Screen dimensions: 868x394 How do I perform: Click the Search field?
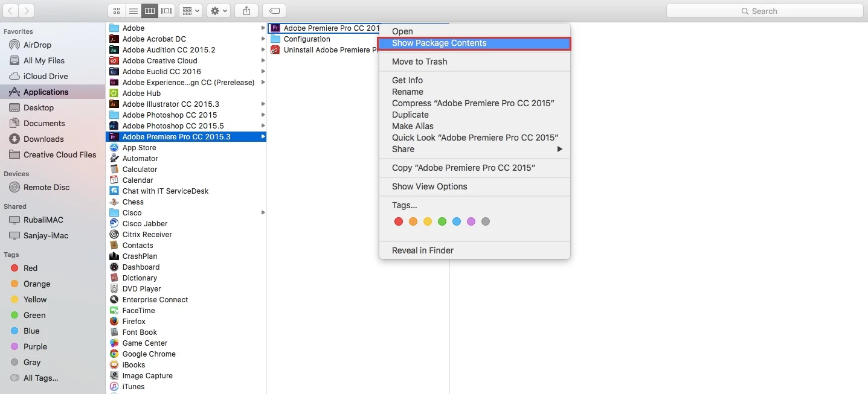pos(765,11)
